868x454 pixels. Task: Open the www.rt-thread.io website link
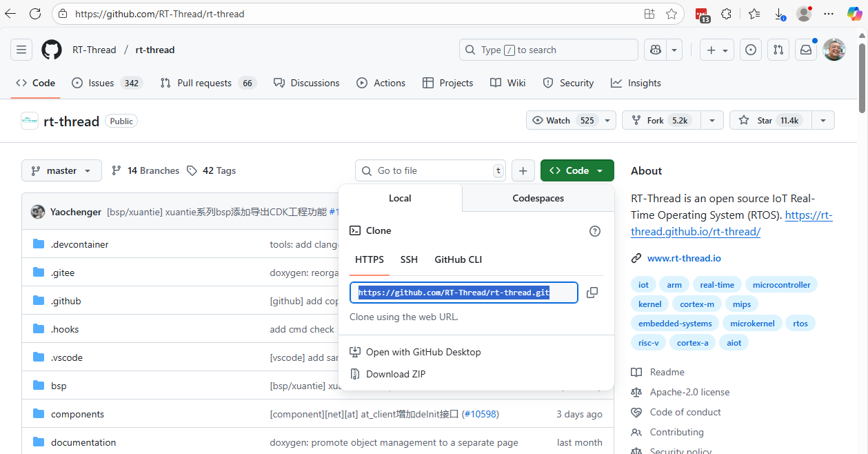[684, 258]
